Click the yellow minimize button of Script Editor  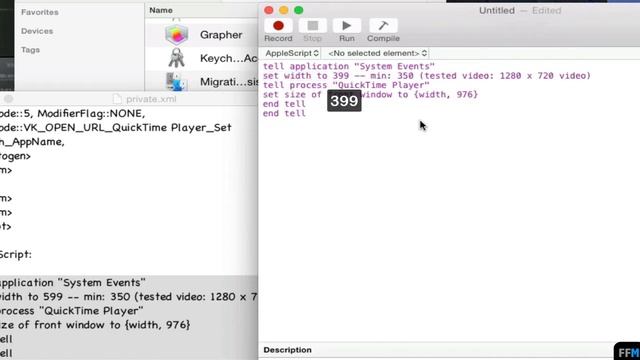[284, 10]
